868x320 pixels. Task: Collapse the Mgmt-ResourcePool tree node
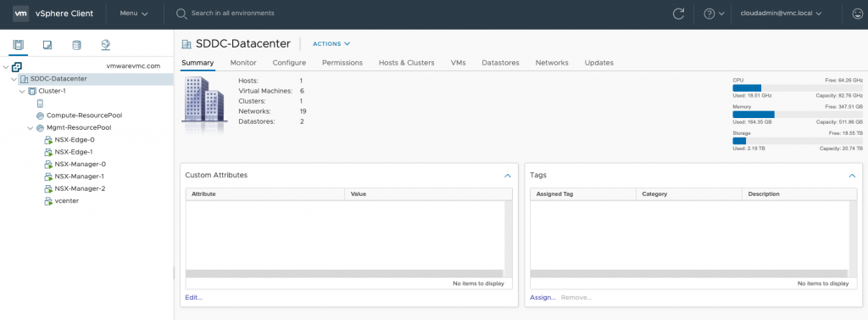pyautogui.click(x=30, y=127)
